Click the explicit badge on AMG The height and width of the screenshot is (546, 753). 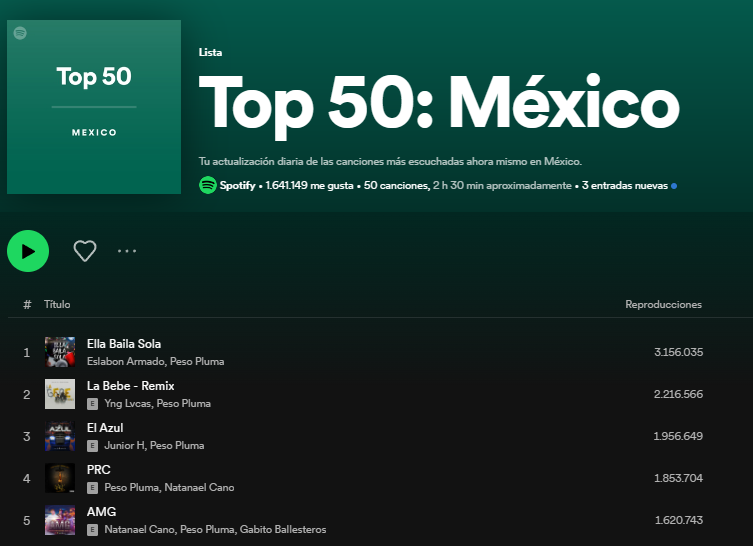pos(92,530)
